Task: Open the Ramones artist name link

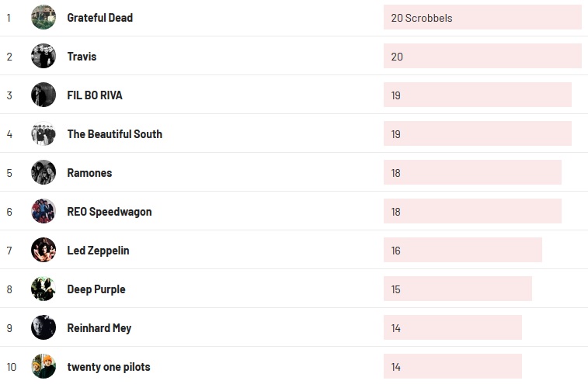Action: pyautogui.click(x=89, y=173)
